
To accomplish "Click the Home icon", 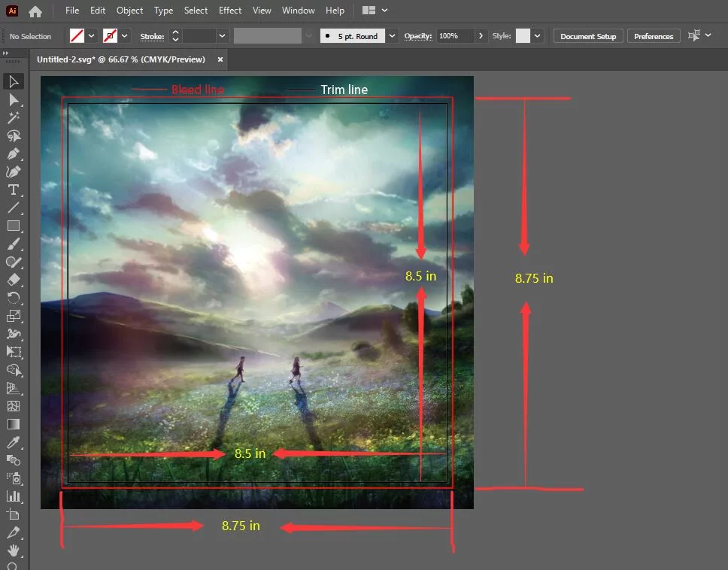I will pyautogui.click(x=35, y=11).
